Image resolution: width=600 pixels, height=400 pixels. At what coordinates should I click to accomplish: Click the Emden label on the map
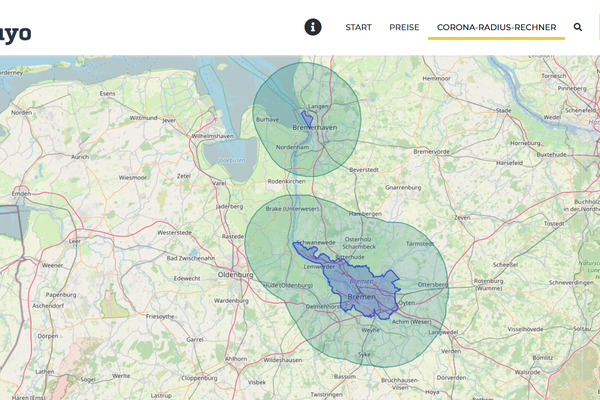(21, 194)
